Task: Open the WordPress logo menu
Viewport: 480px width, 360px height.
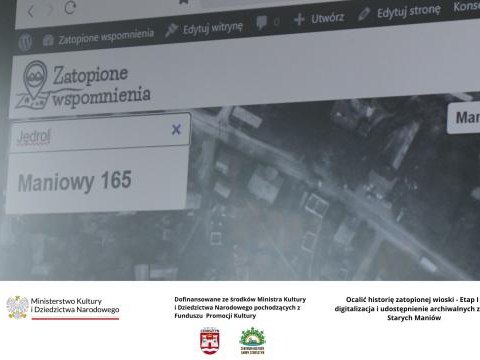Action: 25,42
